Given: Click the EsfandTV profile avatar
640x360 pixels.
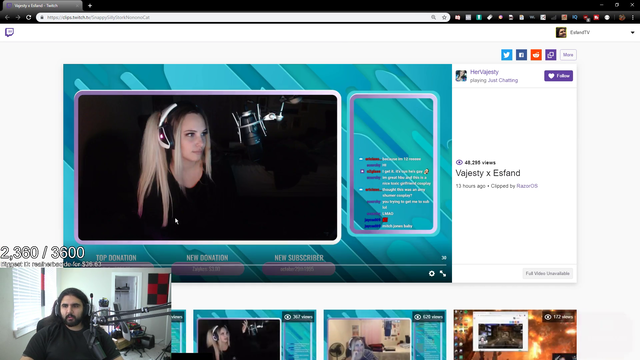Looking at the screenshot, I should (561, 33).
